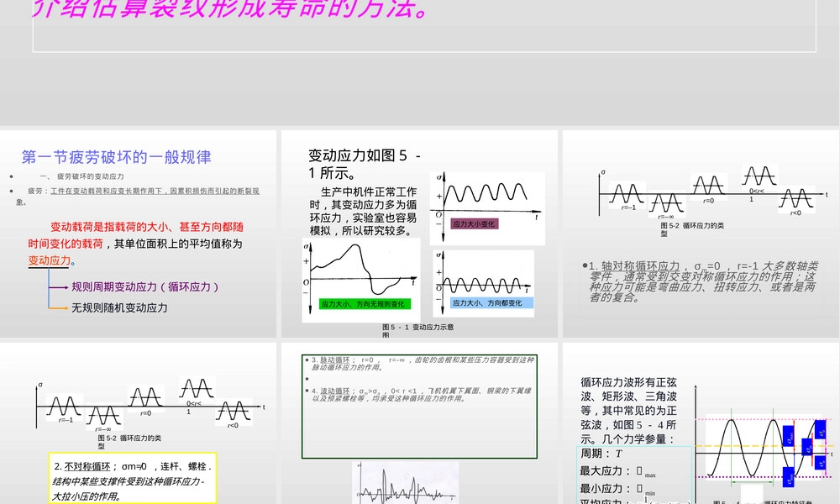
Task: Click the purple label 应力大小变化
Action: point(474,224)
